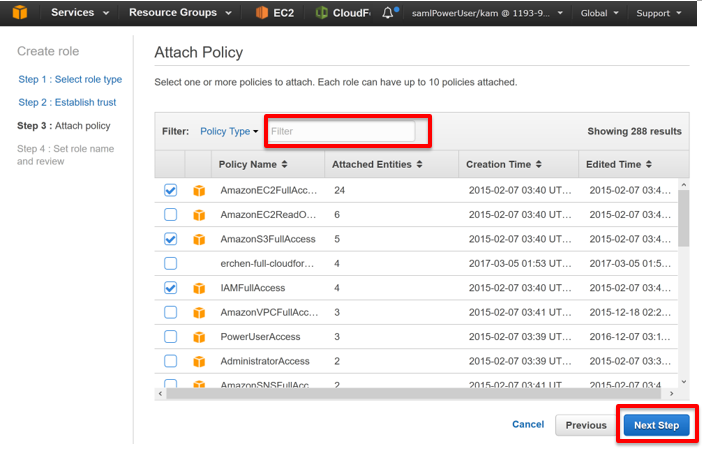Screen dimensions: 702x449
Task: Click the AdministratorAccess policy box icon
Action: click(x=199, y=361)
